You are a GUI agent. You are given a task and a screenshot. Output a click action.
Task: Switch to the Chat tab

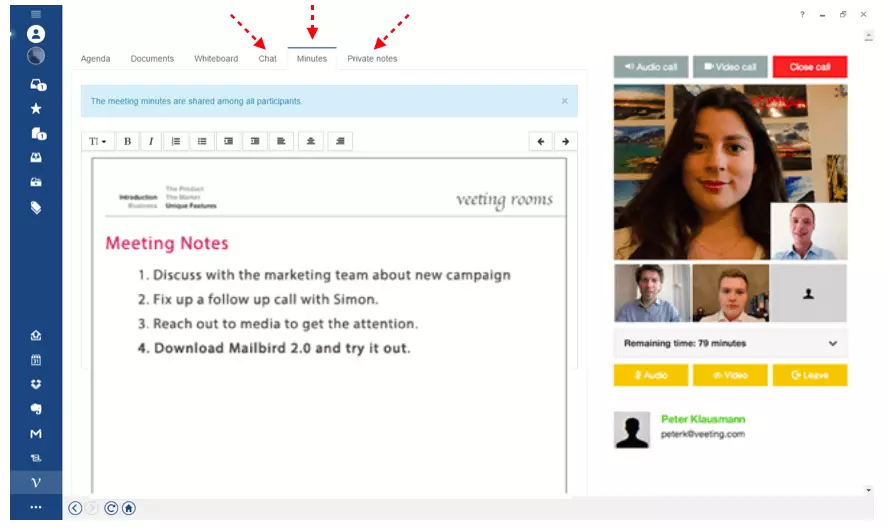(x=268, y=59)
